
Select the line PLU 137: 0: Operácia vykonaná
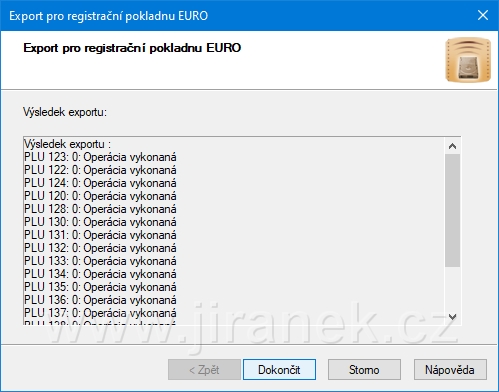click(x=100, y=313)
